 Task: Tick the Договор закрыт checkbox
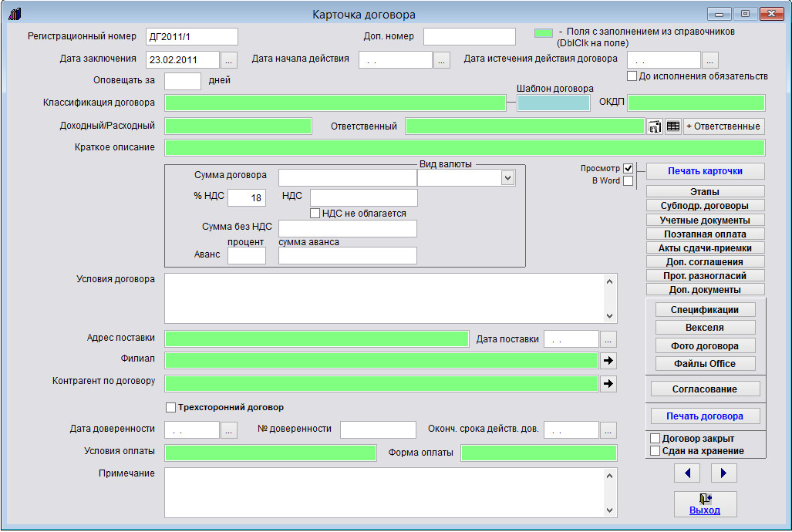pyautogui.click(x=656, y=439)
